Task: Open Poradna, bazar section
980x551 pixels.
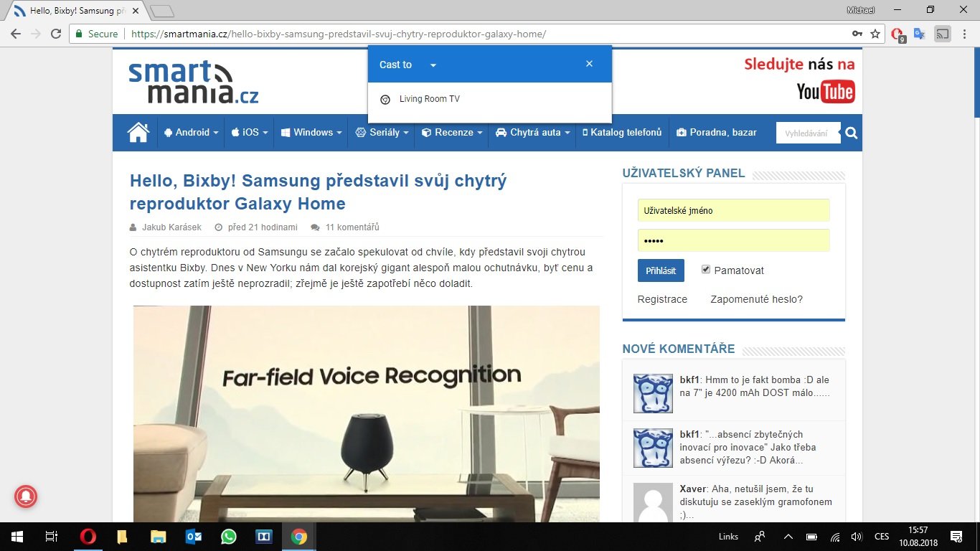Action: (x=717, y=132)
